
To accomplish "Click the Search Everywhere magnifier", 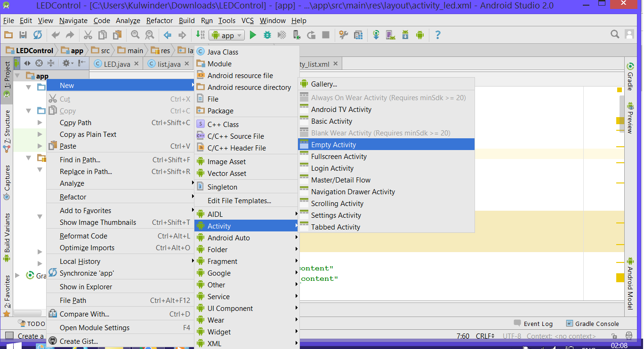I will pyautogui.click(x=615, y=34).
